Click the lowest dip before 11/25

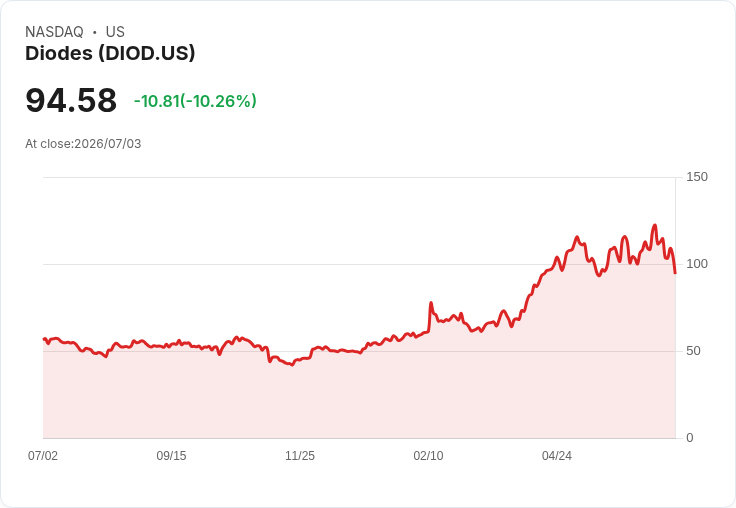pos(292,365)
